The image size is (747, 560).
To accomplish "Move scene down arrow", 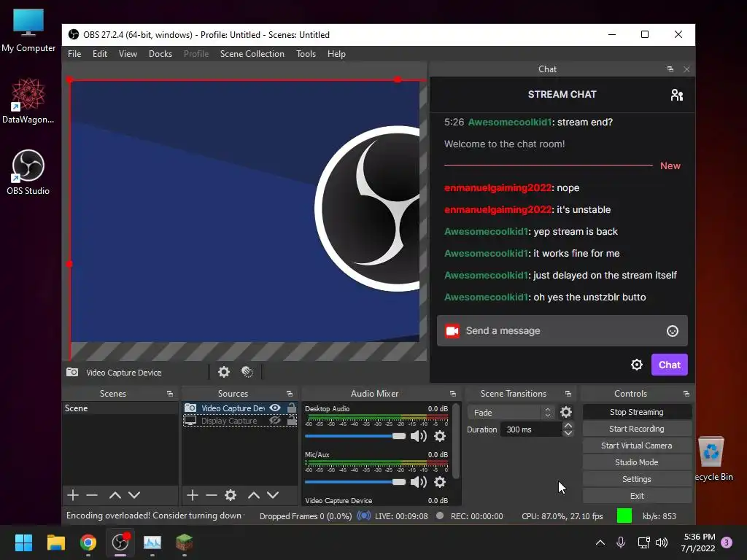I will pyautogui.click(x=134, y=495).
